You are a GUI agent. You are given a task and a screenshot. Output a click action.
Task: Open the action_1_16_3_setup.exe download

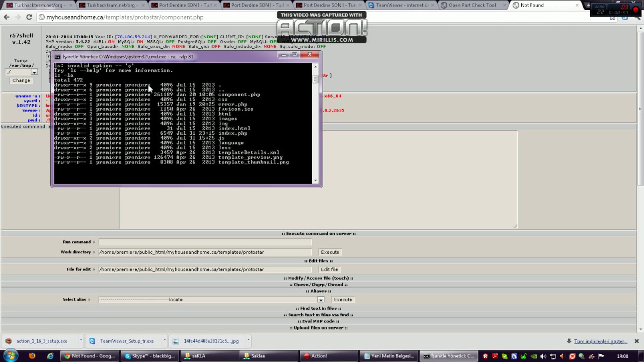click(42, 341)
